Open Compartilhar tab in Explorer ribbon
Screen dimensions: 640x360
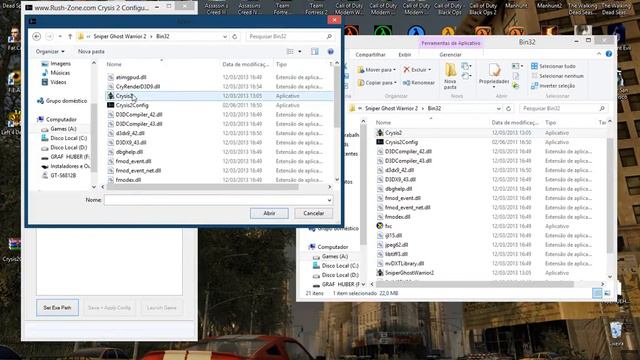point(370,55)
